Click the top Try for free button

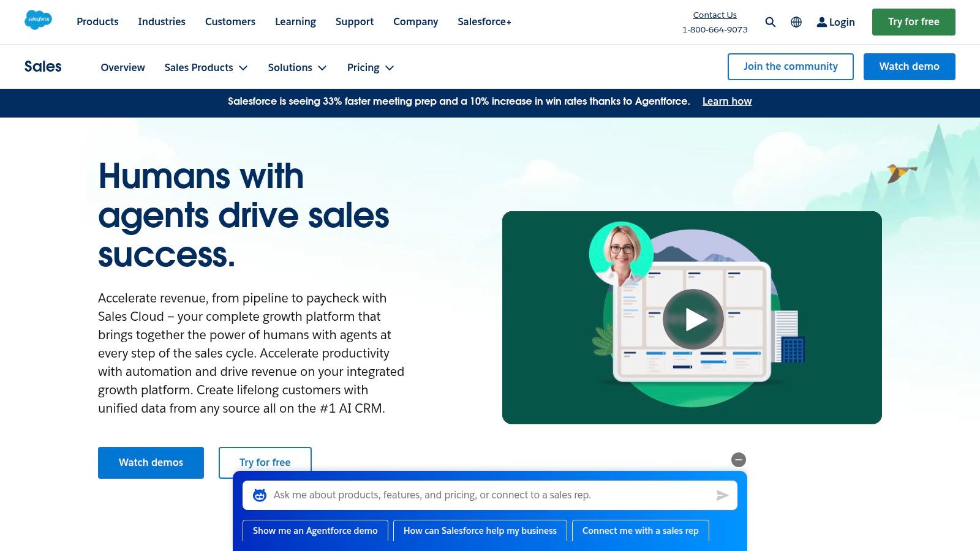[913, 22]
